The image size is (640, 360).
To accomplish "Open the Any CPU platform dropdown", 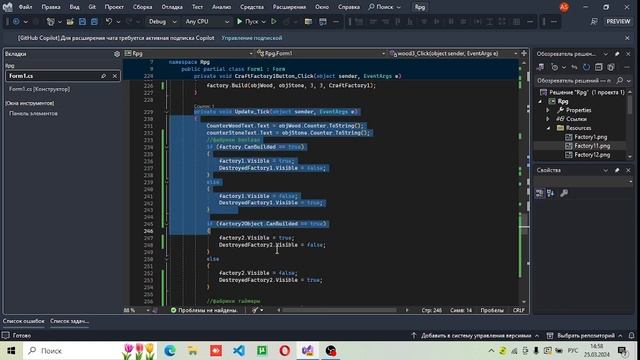I will (207, 22).
